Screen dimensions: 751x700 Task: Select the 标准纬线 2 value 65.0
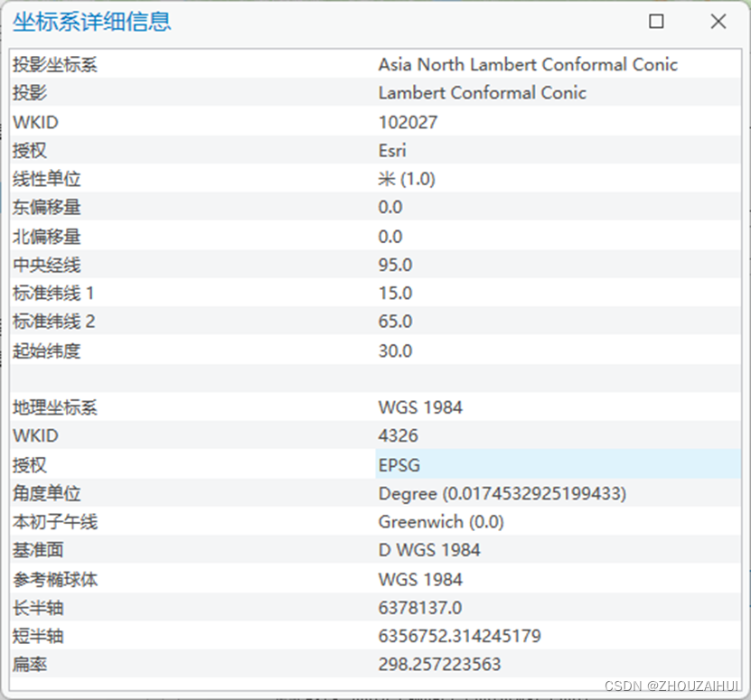[395, 322]
